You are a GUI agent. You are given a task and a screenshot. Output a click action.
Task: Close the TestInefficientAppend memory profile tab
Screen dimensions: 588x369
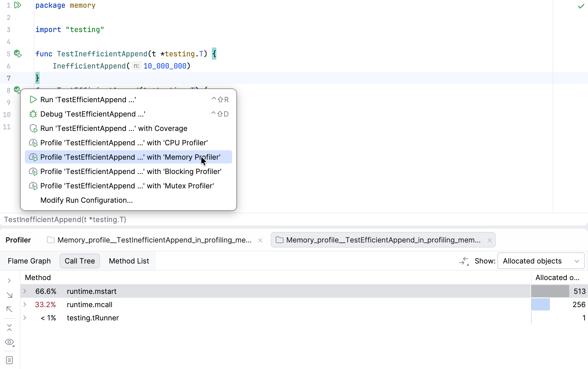[x=260, y=240]
